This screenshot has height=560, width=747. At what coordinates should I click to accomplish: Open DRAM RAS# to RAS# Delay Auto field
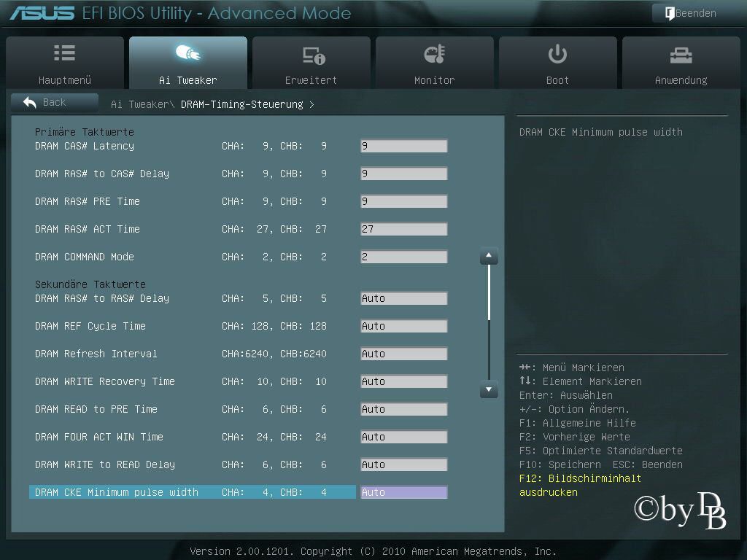[404, 298]
